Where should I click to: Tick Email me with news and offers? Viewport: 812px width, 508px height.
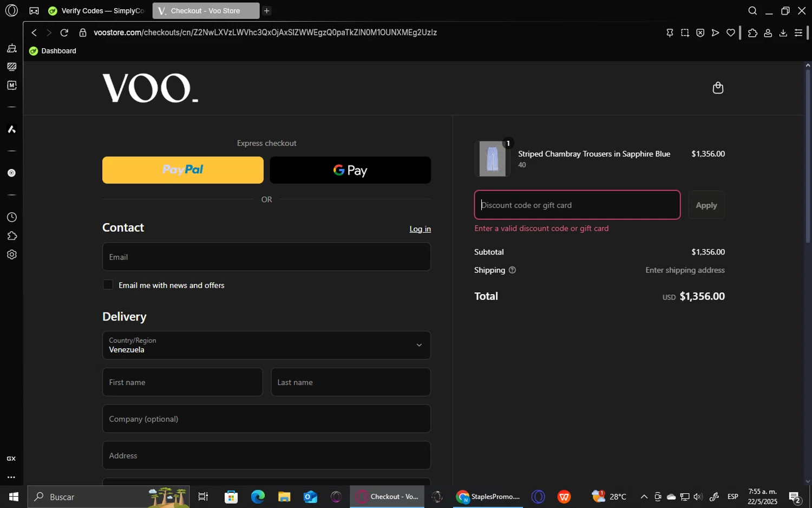108,285
